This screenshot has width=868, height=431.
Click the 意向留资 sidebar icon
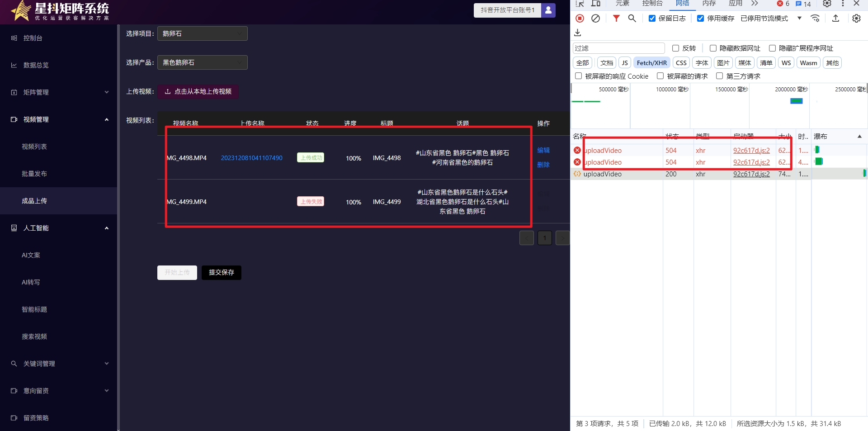[14, 391]
